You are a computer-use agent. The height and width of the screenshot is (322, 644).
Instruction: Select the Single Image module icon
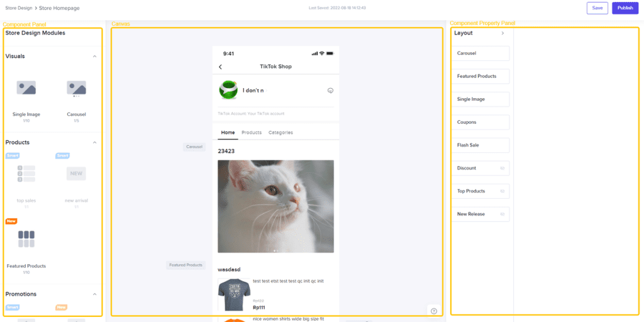pyautogui.click(x=26, y=88)
